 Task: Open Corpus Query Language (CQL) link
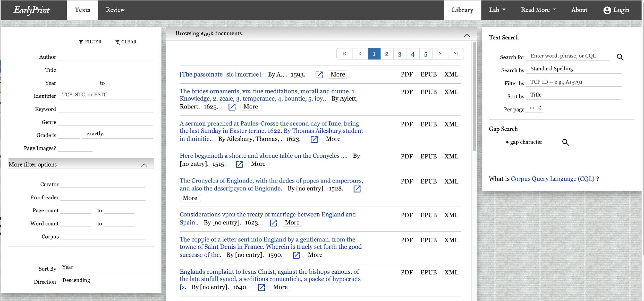tap(553, 179)
